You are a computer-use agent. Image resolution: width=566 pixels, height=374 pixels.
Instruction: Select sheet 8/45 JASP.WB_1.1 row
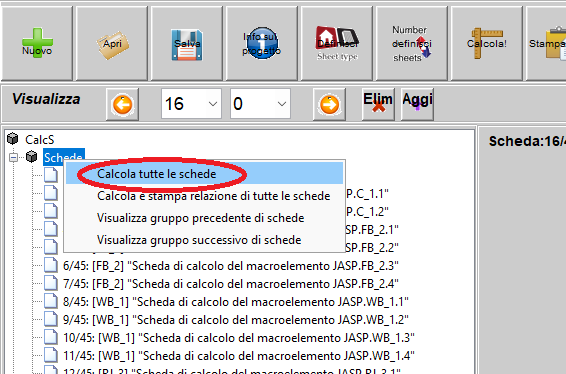coord(236,302)
